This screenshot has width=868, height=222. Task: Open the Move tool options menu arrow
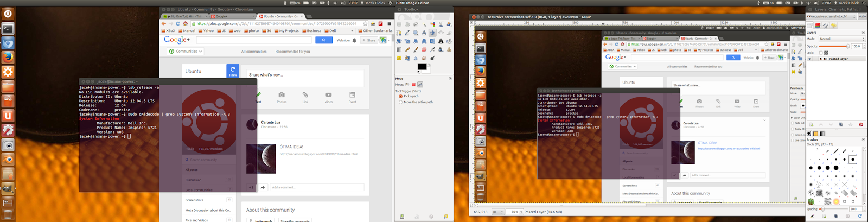[450, 79]
